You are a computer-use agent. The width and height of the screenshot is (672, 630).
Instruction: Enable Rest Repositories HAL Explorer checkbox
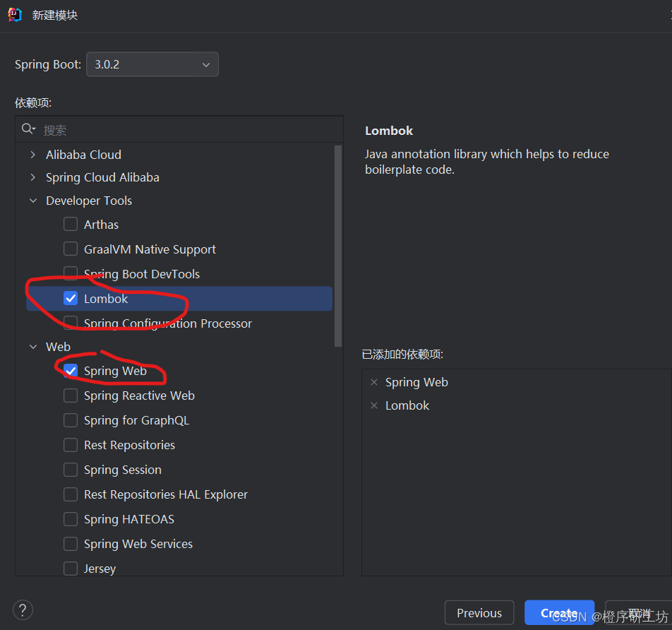tap(71, 494)
